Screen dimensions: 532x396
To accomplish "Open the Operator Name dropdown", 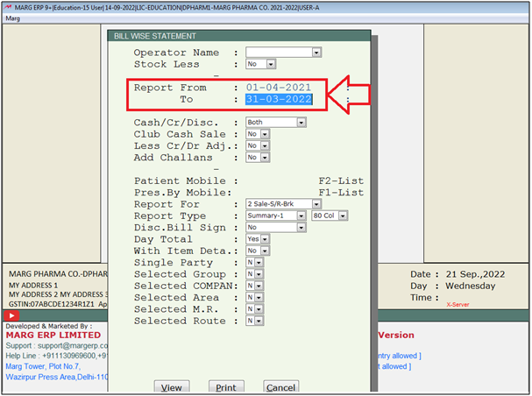I will [x=316, y=53].
